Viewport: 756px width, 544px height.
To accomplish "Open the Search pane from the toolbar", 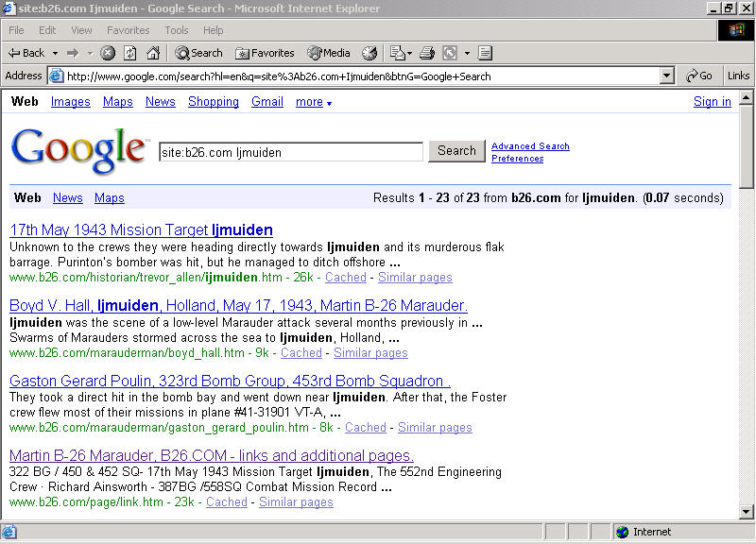I will (198, 53).
